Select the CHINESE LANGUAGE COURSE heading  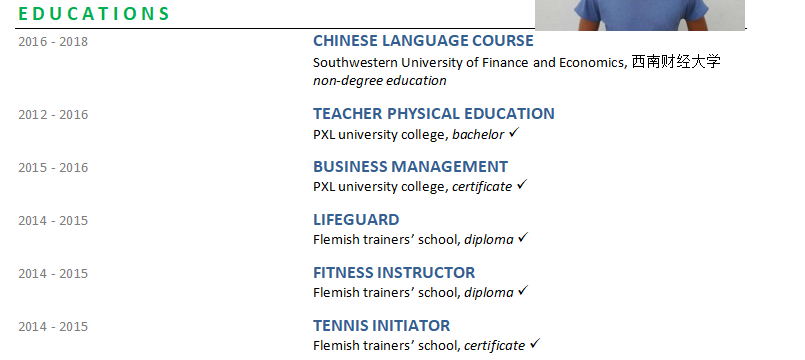[x=424, y=41]
